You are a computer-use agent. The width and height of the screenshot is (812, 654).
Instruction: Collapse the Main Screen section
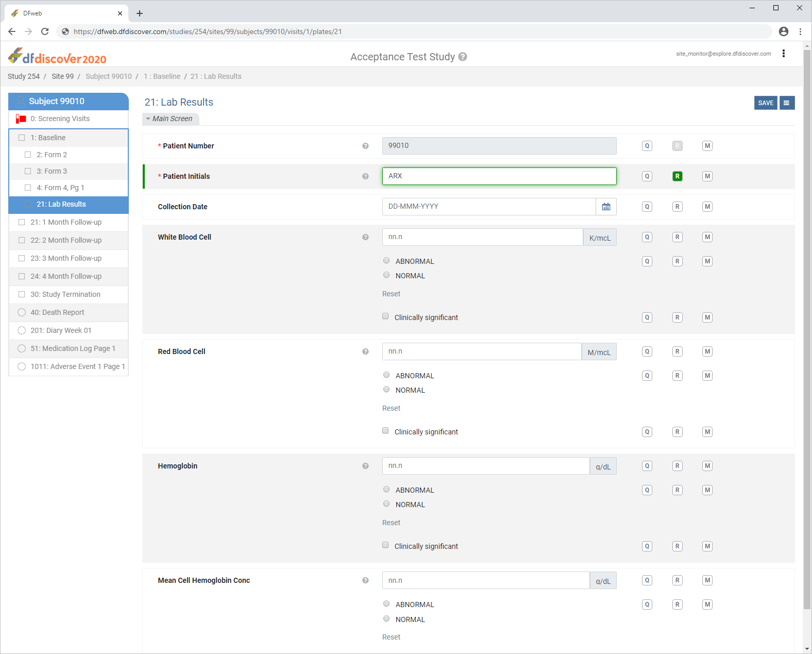(x=170, y=119)
